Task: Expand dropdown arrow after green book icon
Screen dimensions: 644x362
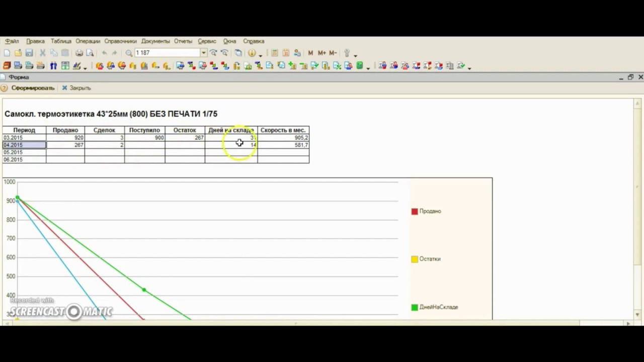Action: pos(368,68)
